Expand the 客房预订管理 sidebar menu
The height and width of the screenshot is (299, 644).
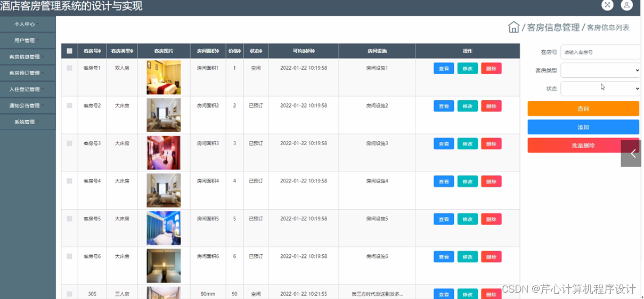pos(27,73)
